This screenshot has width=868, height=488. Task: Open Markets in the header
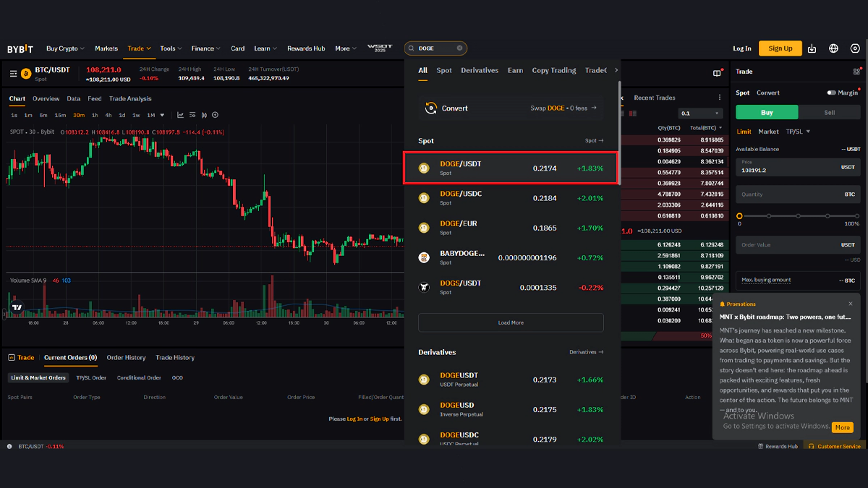click(x=106, y=48)
